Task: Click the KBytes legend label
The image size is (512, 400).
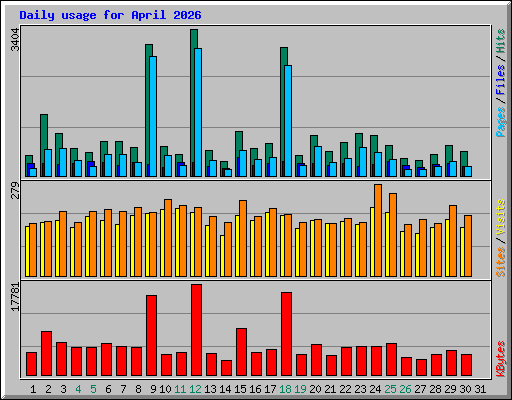Action: 501,359
